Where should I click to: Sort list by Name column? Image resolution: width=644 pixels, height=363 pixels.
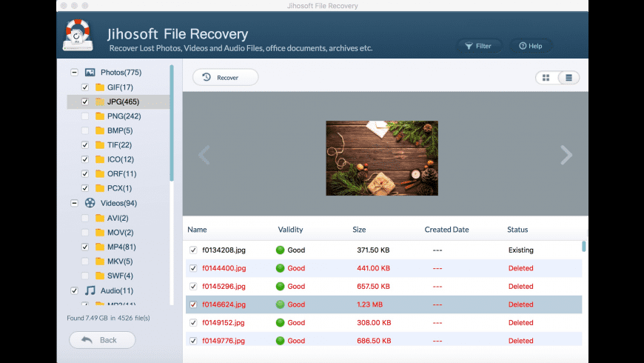click(x=197, y=230)
